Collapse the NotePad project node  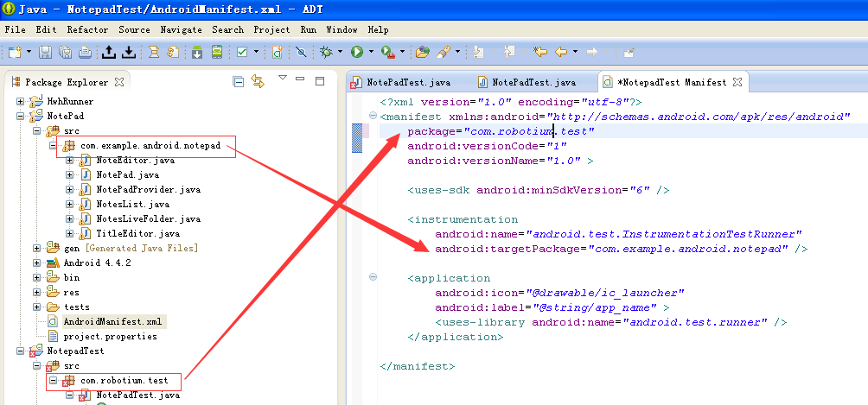[x=20, y=117]
